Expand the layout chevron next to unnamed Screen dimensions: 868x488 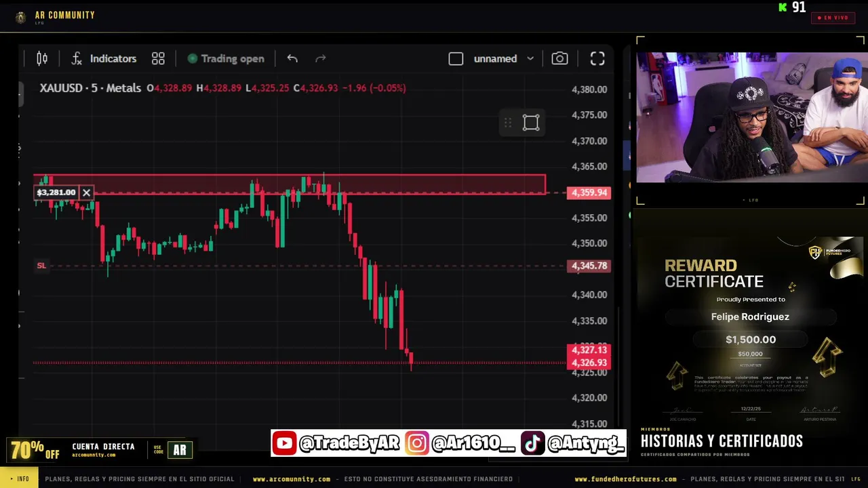(530, 59)
